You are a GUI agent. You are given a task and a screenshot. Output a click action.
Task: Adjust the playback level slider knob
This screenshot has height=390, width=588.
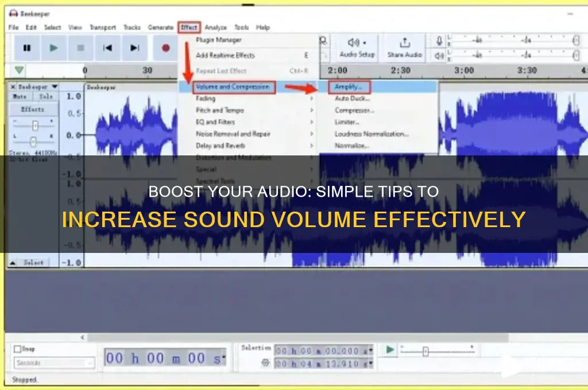pos(576,56)
